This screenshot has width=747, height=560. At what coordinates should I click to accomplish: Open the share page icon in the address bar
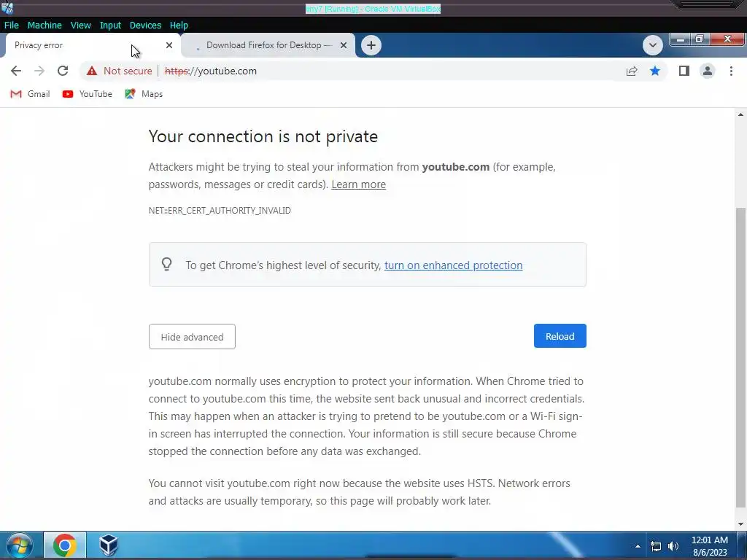(632, 71)
